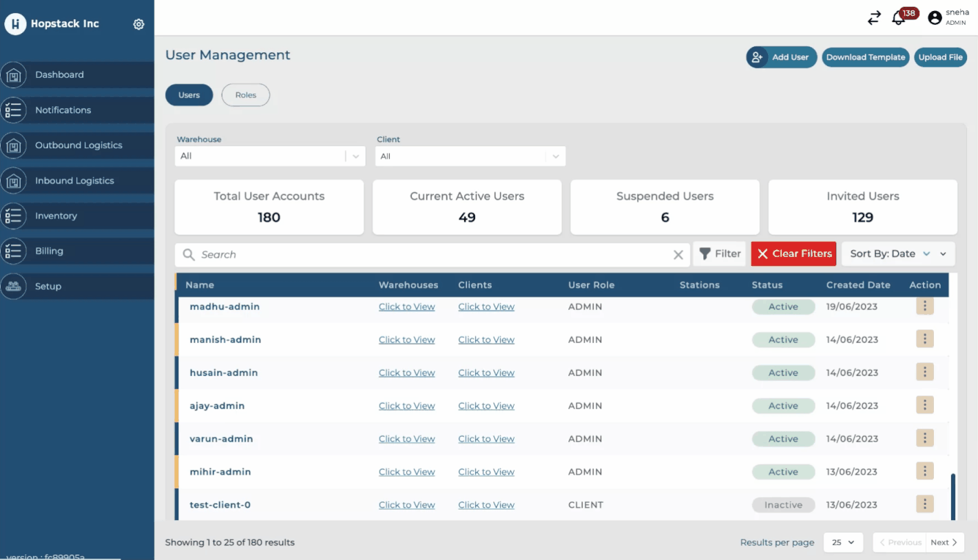This screenshot has width=978, height=560.
Task: Click the swap arrows icon in header
Action: pos(874,19)
